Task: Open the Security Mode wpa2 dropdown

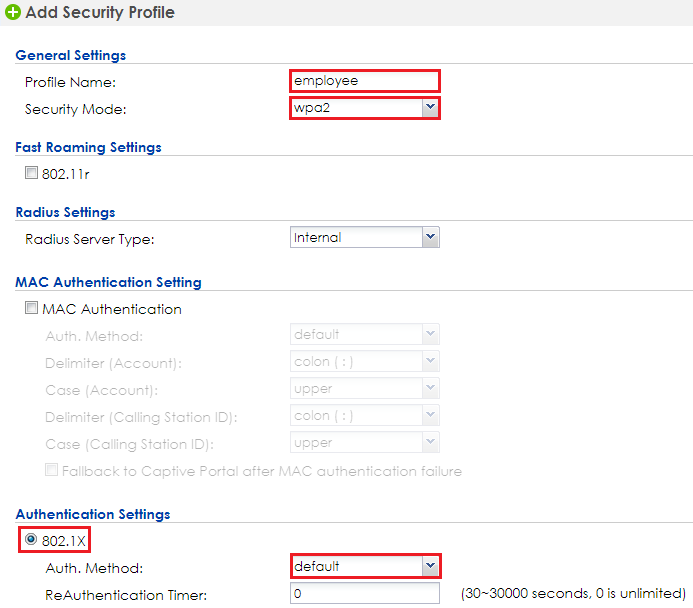Action: [365, 108]
